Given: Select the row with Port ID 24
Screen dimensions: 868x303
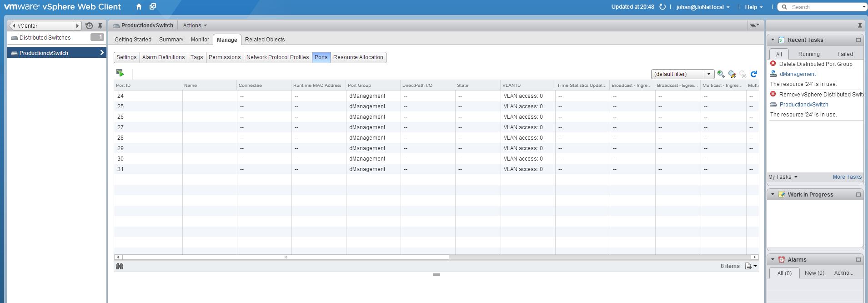Looking at the screenshot, I should [x=437, y=96].
